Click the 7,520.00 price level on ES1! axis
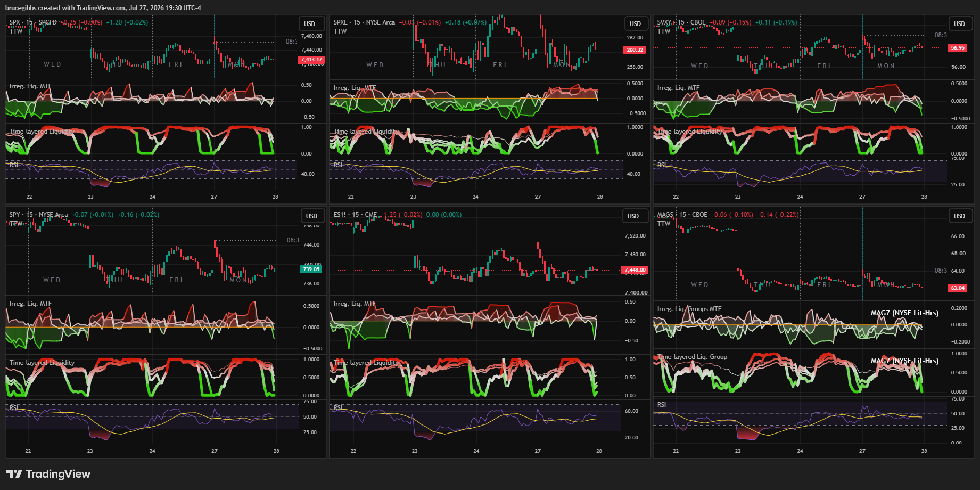Image resolution: width=980 pixels, height=490 pixels. pyautogui.click(x=635, y=236)
